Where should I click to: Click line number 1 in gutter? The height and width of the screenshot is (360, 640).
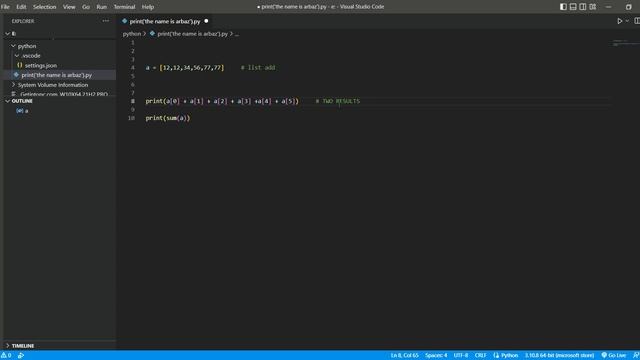coord(133,42)
